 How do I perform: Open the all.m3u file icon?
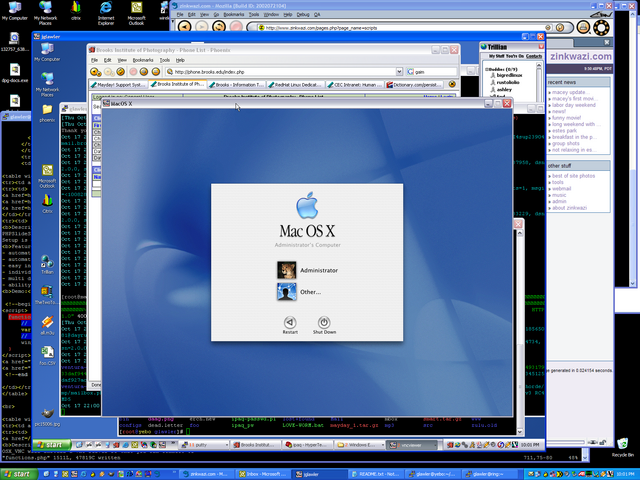[x=47, y=325]
